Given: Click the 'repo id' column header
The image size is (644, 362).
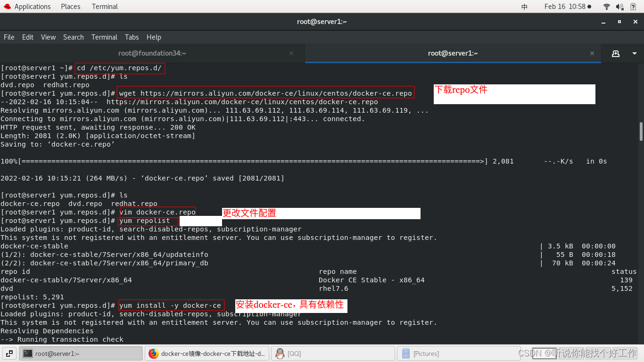Looking at the screenshot, I should coord(15,271).
